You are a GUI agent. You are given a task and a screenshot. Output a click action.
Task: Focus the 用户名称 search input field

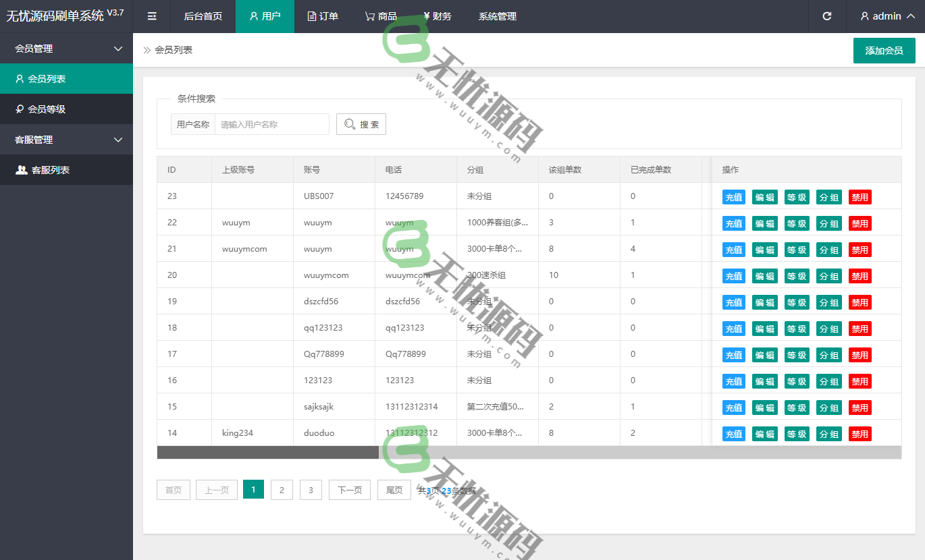pyautogui.click(x=271, y=124)
